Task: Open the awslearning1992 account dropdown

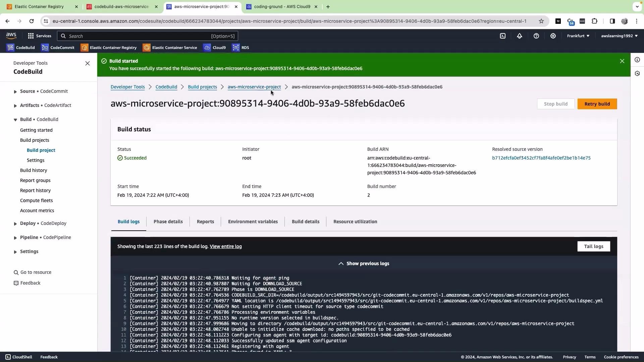Action: tap(619, 36)
